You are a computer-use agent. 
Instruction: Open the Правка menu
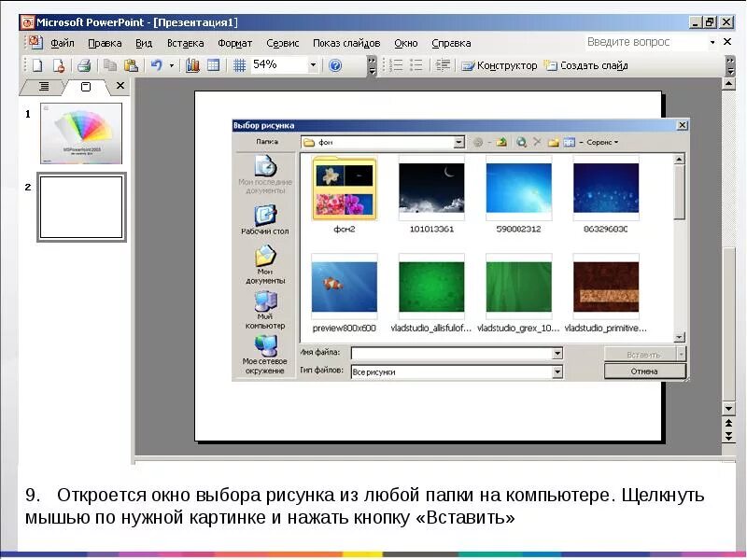click(105, 43)
